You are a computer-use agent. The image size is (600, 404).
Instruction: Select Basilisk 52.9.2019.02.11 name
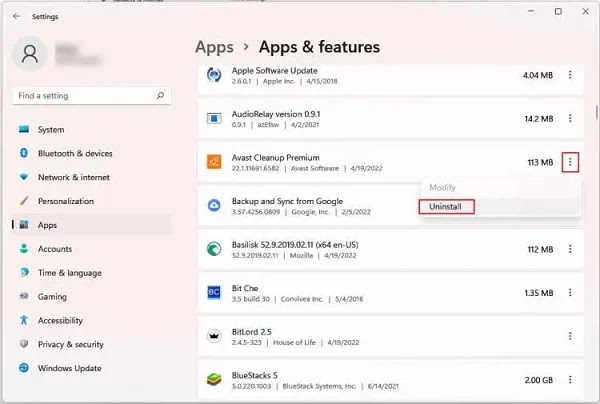coord(295,245)
